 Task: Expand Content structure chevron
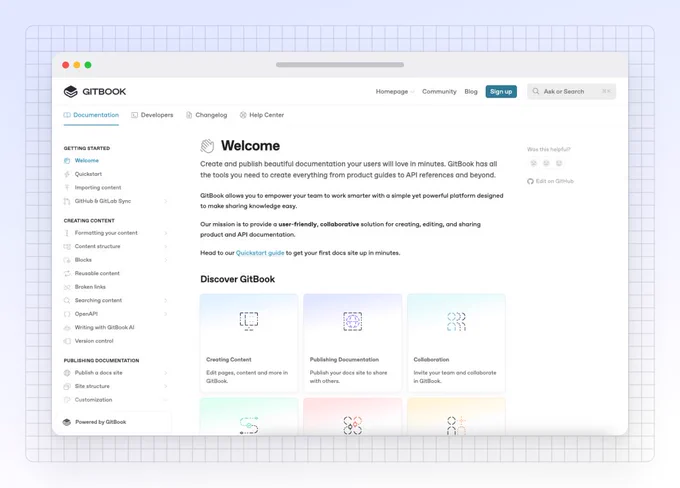click(x=166, y=247)
